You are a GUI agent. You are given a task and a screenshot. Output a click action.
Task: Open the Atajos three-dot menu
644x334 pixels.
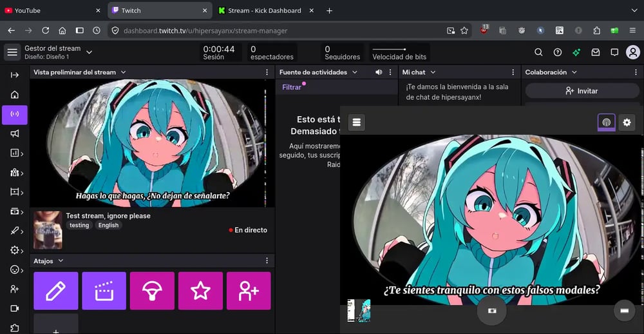(267, 260)
